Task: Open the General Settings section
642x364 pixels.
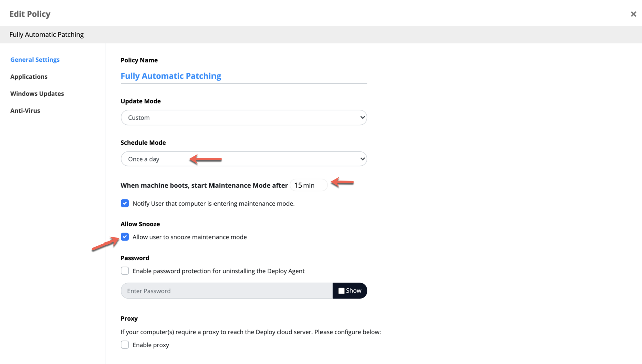Action: 35,60
